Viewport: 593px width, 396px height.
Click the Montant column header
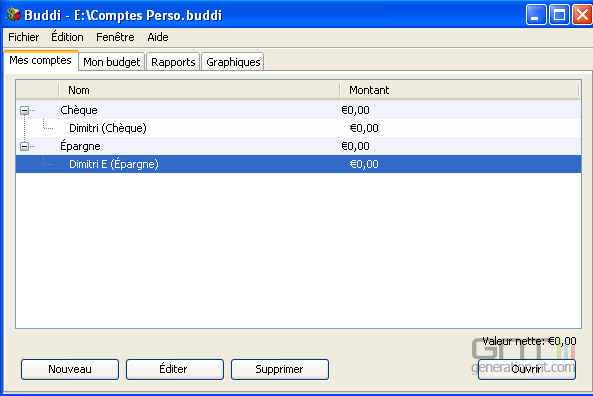(459, 90)
